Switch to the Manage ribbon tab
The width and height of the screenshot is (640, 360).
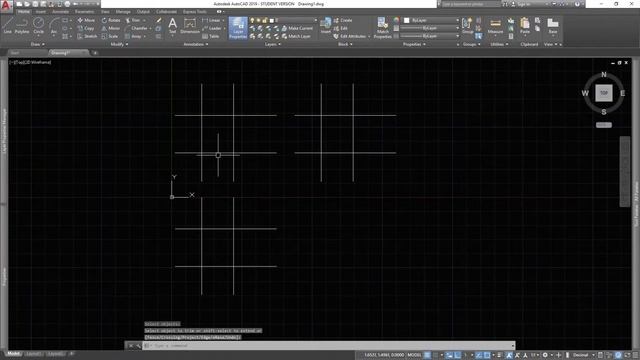pos(123,11)
